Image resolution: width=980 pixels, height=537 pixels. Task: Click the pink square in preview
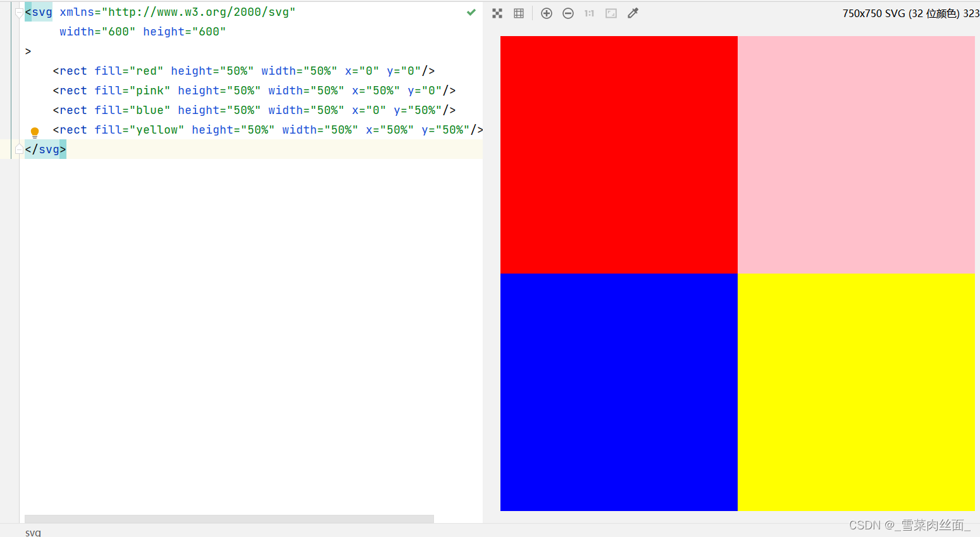coord(856,155)
